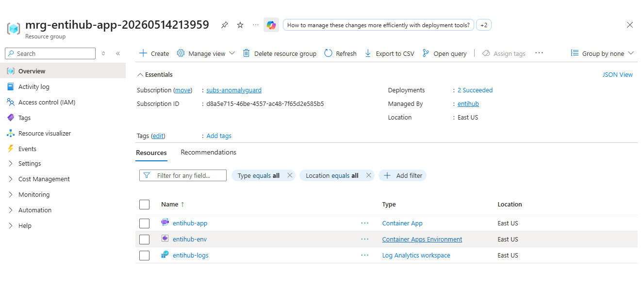The height and width of the screenshot is (292, 644).
Task: Open 2 Succeeded deployments link
Action: [475, 90]
